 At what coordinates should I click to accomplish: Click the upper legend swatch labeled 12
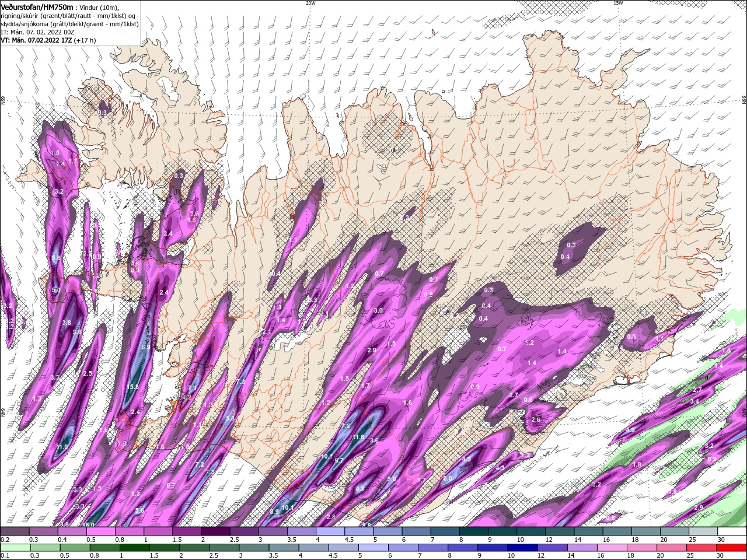pyautogui.click(x=560, y=531)
